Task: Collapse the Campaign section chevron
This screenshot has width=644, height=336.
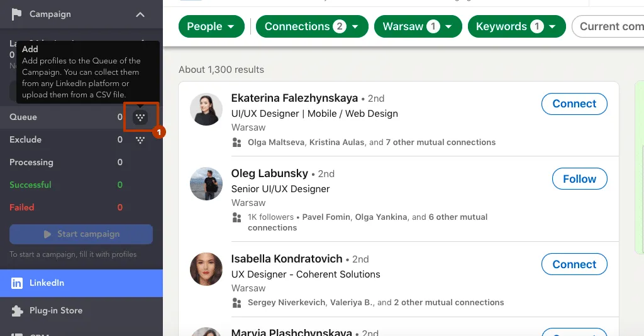Action: pyautogui.click(x=140, y=15)
